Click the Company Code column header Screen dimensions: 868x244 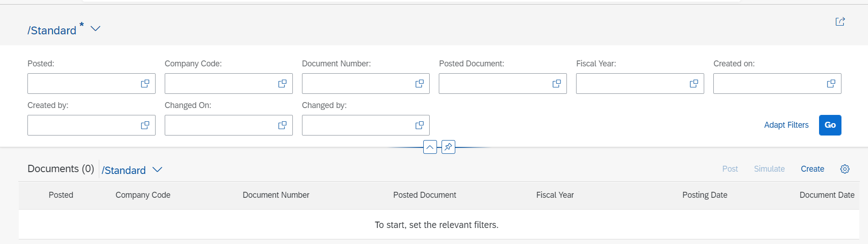click(x=143, y=195)
